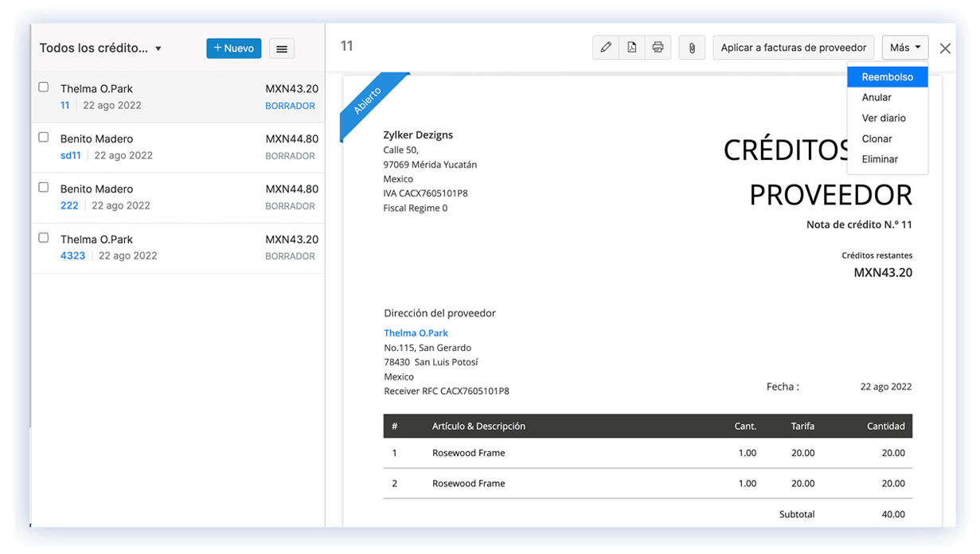The image size is (980, 554).
Task: Click the list view hamburger icon
Action: (x=281, y=49)
